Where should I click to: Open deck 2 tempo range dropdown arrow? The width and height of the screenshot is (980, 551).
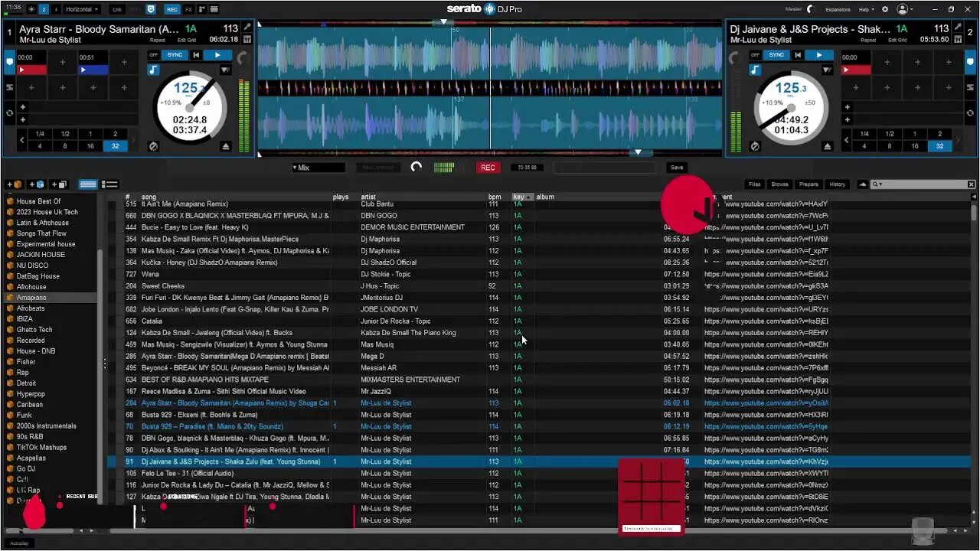click(x=826, y=70)
